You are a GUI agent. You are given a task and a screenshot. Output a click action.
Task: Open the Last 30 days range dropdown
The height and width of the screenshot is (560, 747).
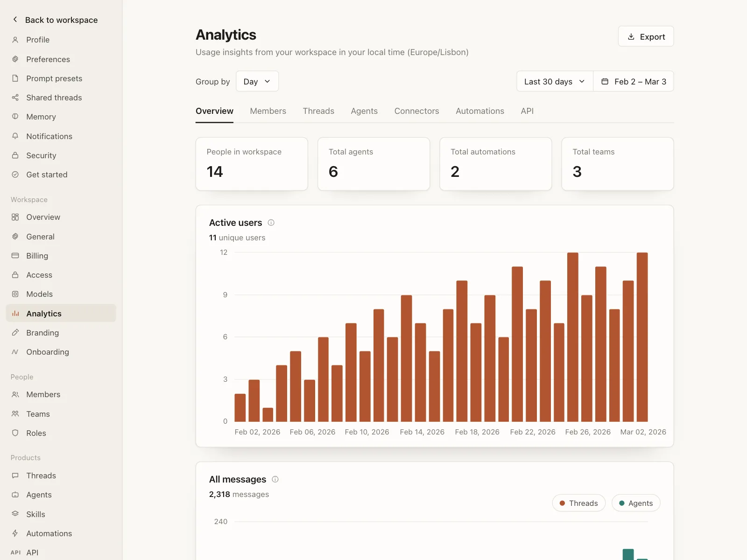(x=555, y=81)
